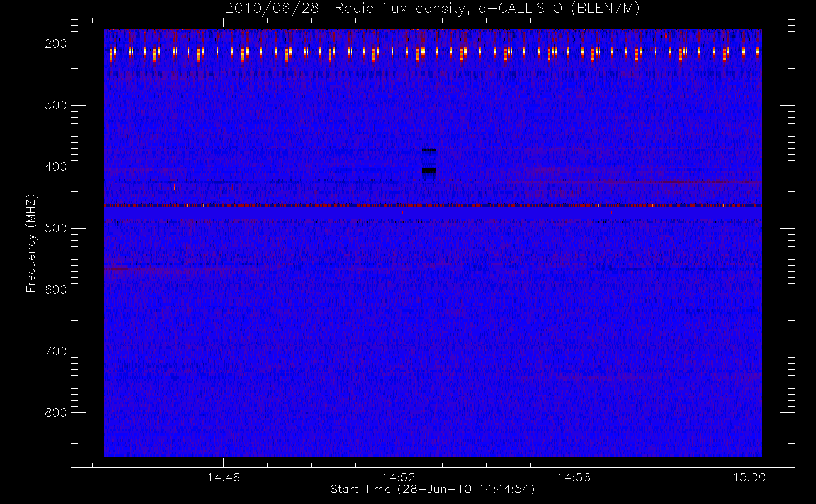Click the 800 frequency tick label

pos(56,413)
